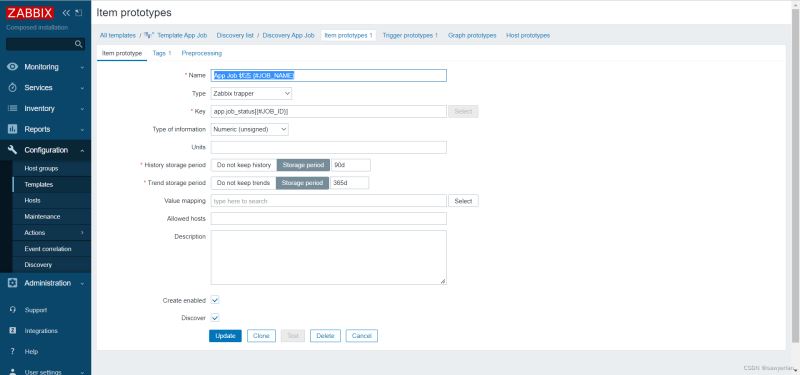Collapse the sidebar with double-chevron icon

coord(66,13)
